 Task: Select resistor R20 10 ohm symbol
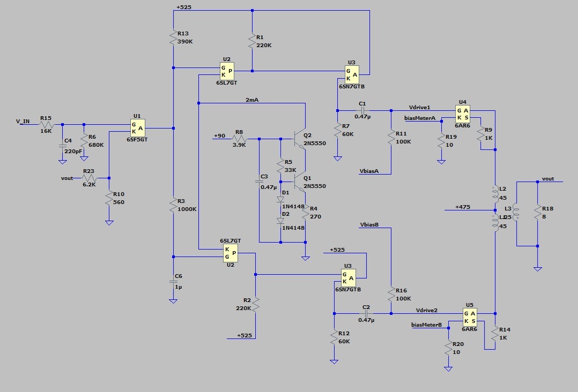pos(448,348)
